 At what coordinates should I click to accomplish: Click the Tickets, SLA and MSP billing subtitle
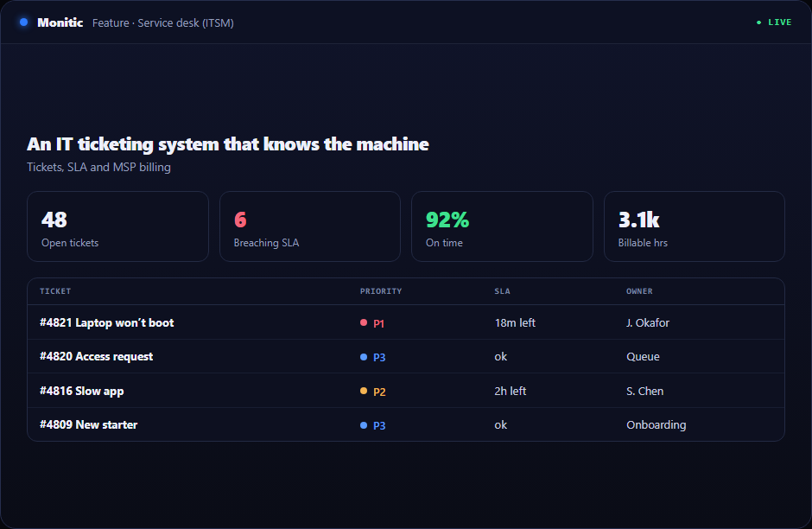(99, 168)
